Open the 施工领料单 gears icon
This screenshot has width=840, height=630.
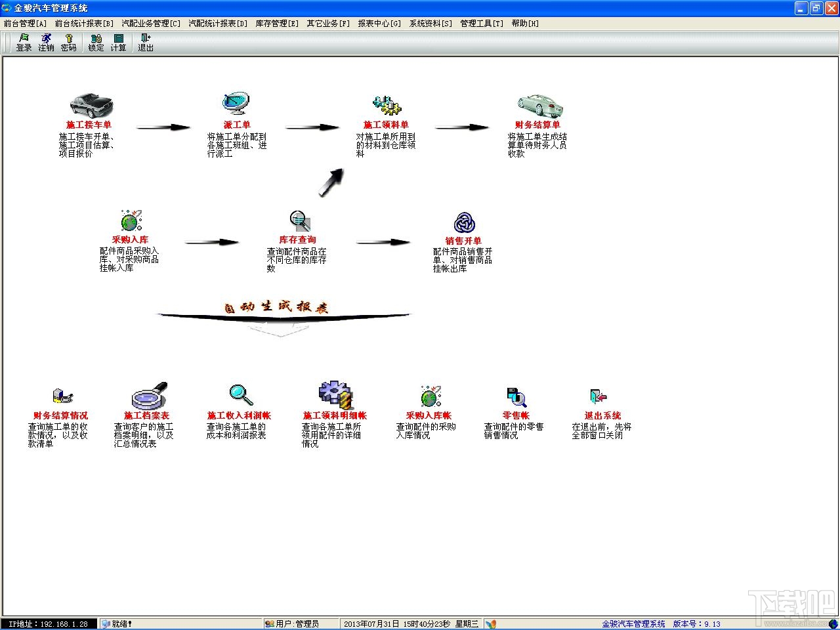point(387,106)
